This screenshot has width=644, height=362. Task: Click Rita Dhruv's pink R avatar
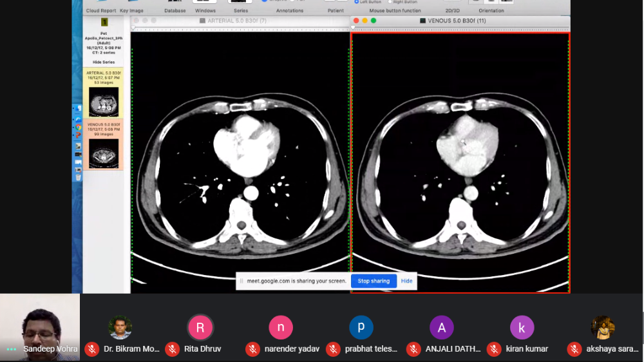pos(200,327)
